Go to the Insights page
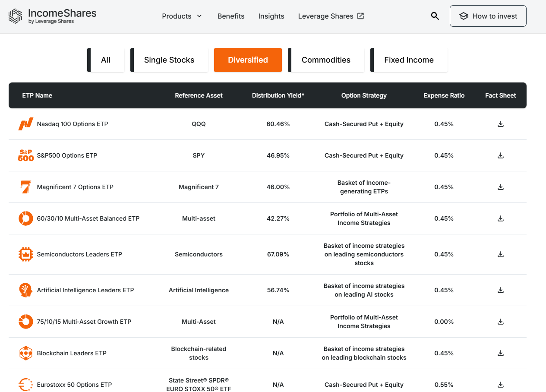The height and width of the screenshot is (392, 546). click(x=271, y=16)
